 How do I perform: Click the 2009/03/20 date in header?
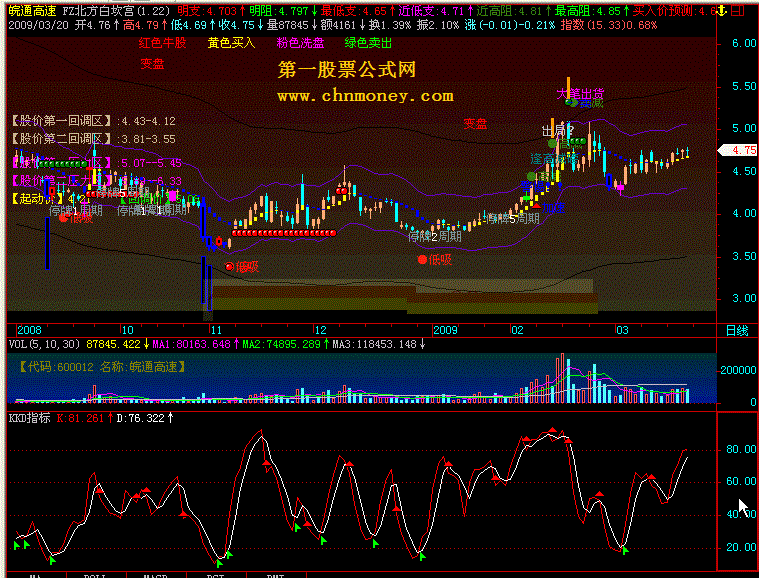pyautogui.click(x=39, y=25)
